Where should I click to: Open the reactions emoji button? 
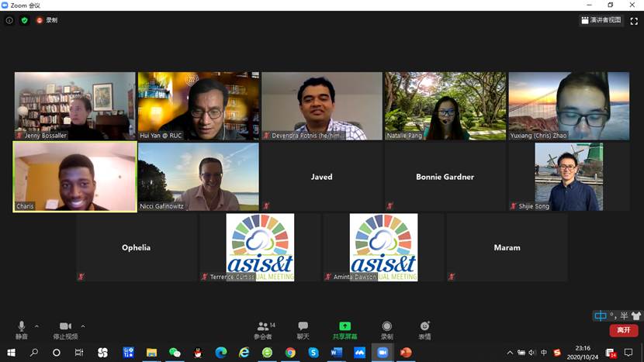[x=424, y=330]
